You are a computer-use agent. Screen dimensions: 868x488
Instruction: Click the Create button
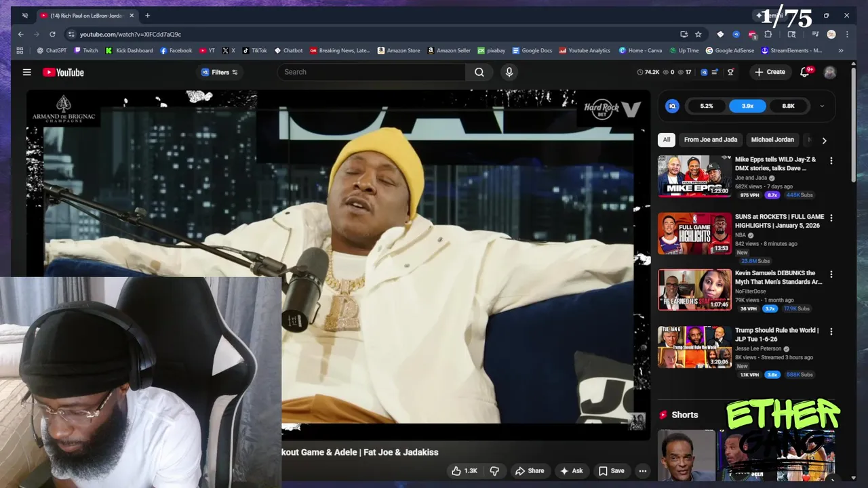coord(770,72)
